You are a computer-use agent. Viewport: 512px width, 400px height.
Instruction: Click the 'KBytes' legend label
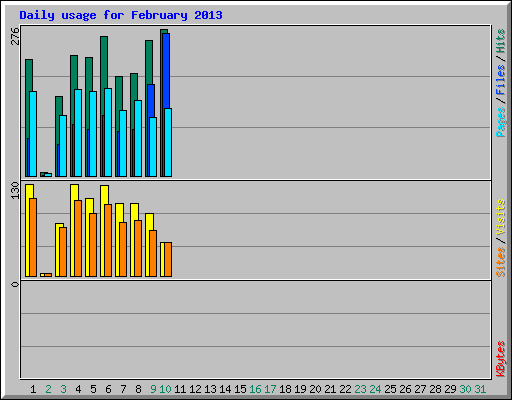[500, 359]
